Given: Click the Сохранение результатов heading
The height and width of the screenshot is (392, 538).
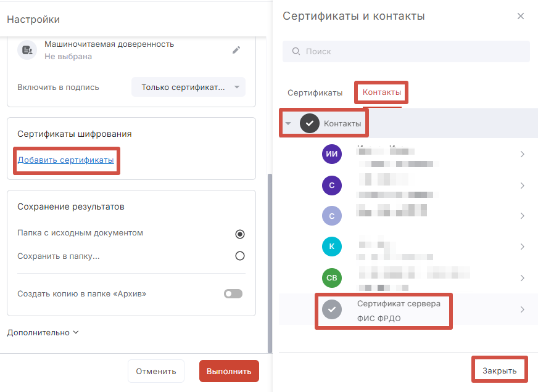Looking at the screenshot, I should pyautogui.click(x=71, y=206).
